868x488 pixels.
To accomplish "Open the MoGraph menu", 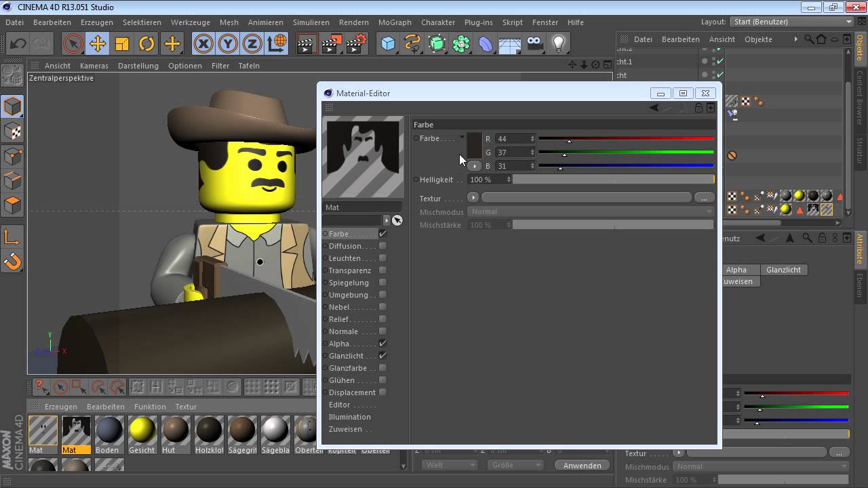I will tap(395, 22).
